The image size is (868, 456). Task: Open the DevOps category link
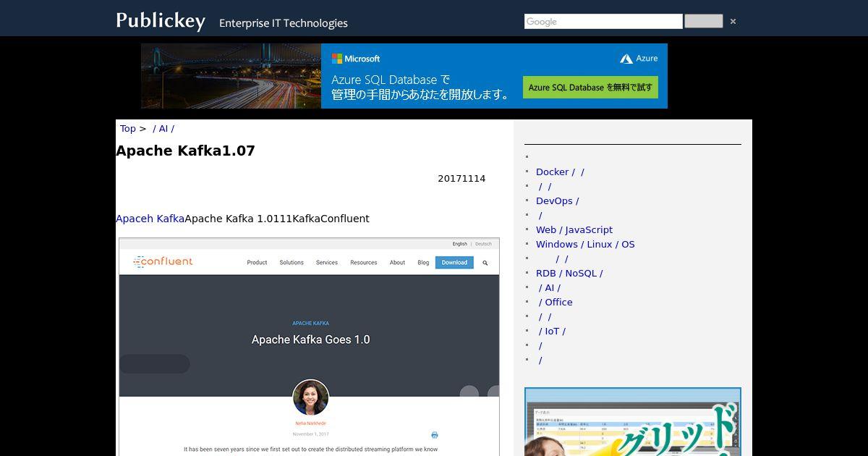pyautogui.click(x=557, y=201)
